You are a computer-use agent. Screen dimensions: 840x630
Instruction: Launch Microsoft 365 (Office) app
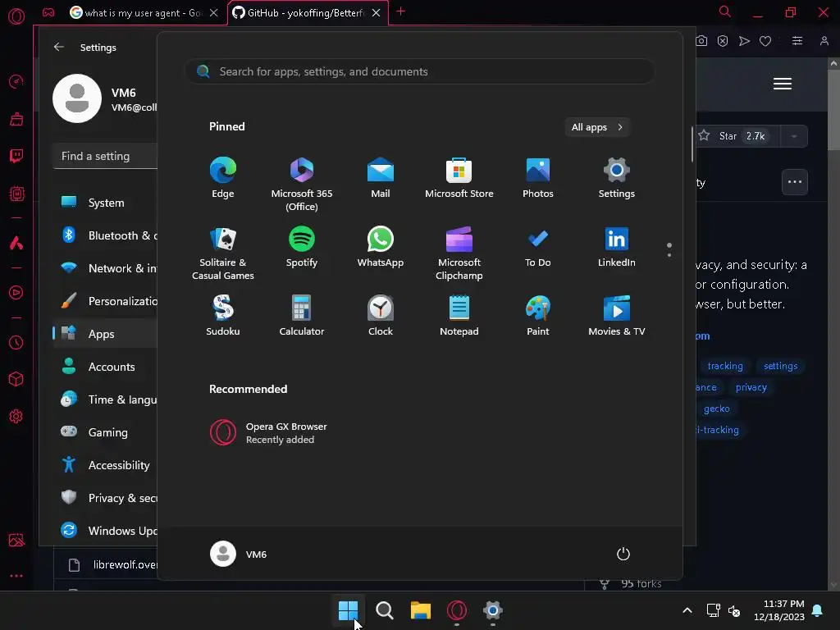(x=302, y=184)
